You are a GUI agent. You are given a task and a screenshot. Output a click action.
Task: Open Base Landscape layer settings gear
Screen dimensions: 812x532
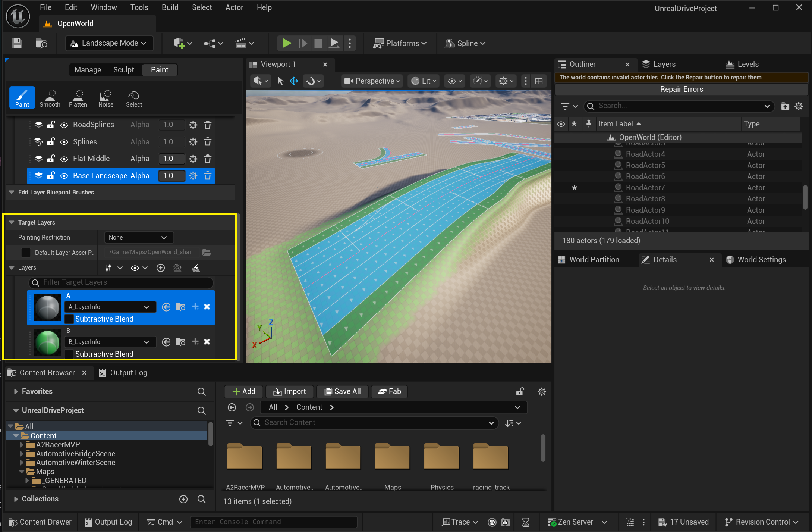pos(193,176)
